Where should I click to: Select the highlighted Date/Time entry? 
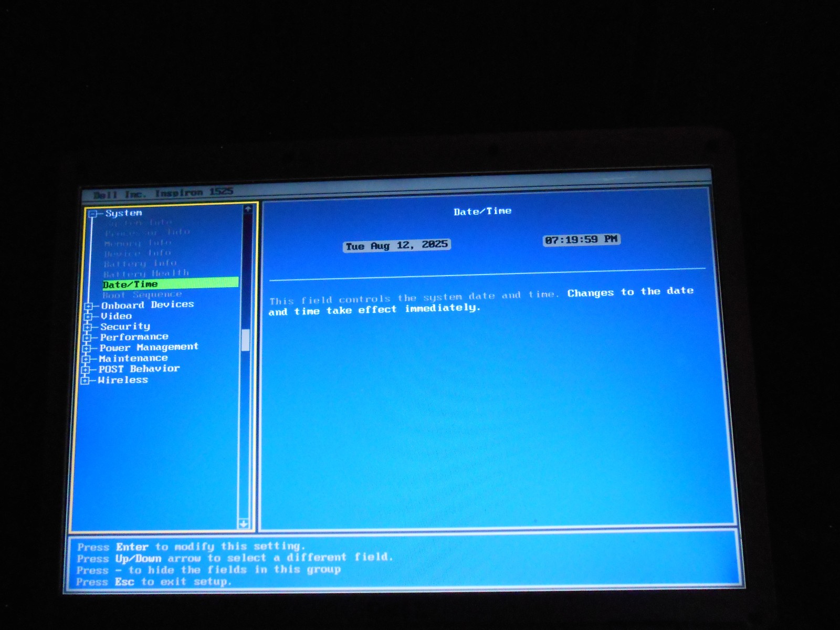(170, 284)
